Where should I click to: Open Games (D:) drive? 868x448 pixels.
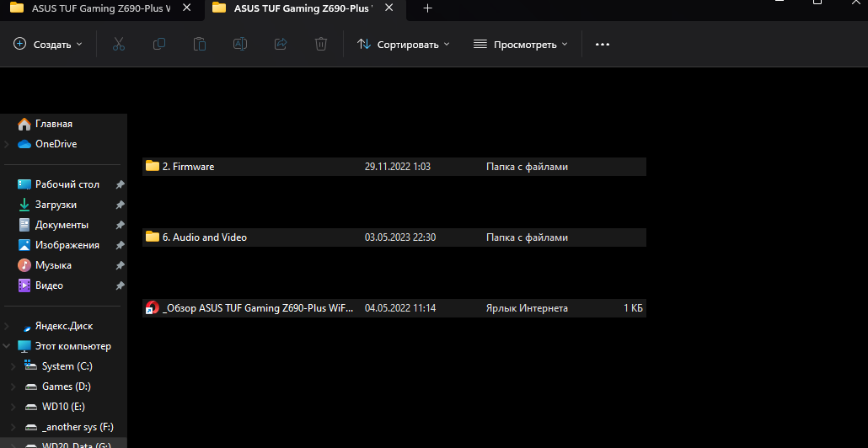pos(66,386)
